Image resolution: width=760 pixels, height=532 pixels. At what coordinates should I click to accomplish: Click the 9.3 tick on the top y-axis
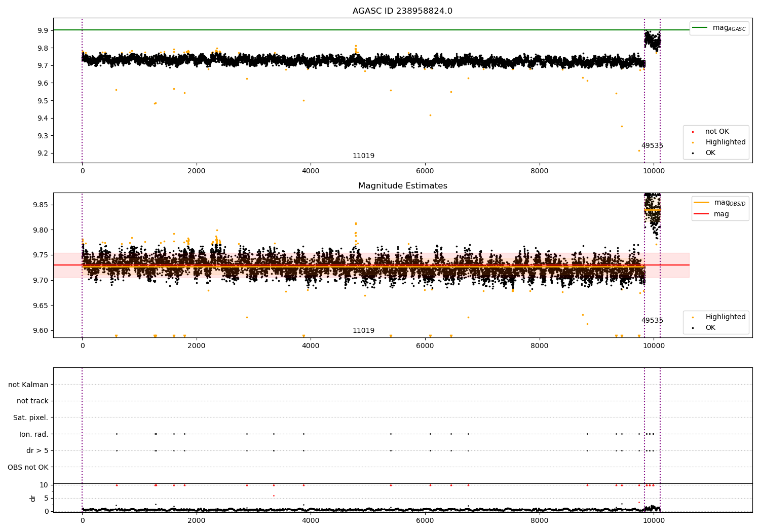click(43, 136)
